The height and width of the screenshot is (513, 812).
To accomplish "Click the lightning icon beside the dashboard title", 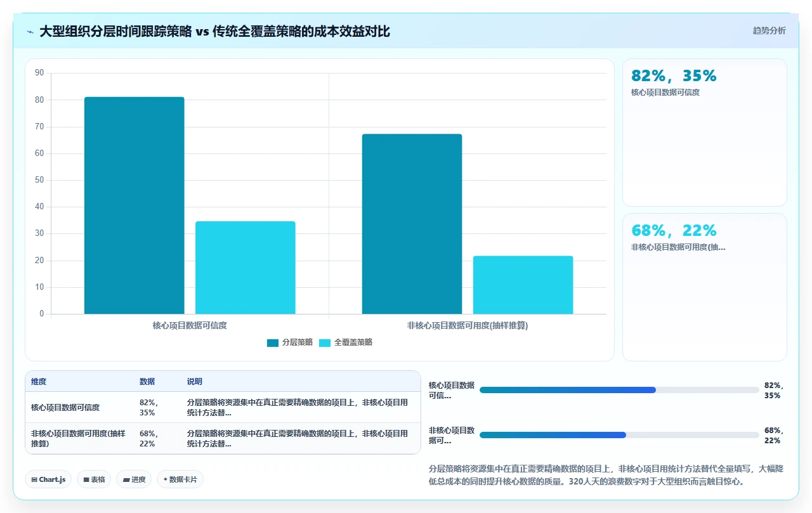I will pos(30,32).
